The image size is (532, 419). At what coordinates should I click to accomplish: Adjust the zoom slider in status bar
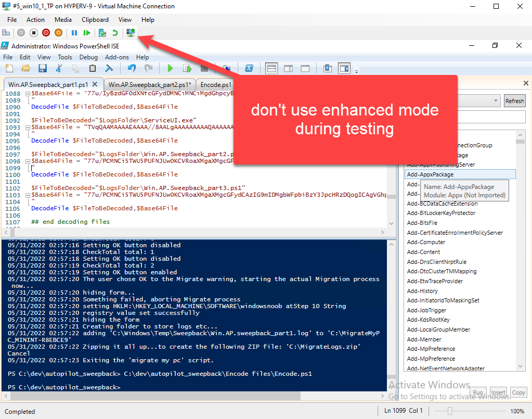[x=449, y=411]
